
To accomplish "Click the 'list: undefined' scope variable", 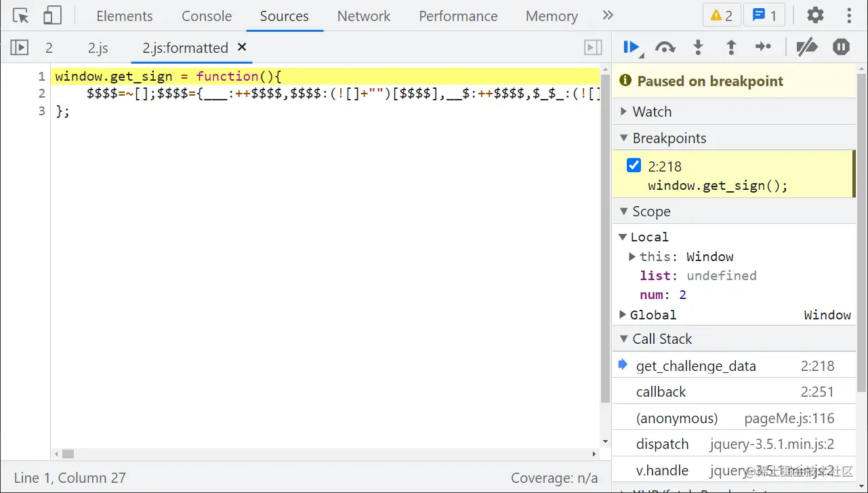I will point(698,275).
